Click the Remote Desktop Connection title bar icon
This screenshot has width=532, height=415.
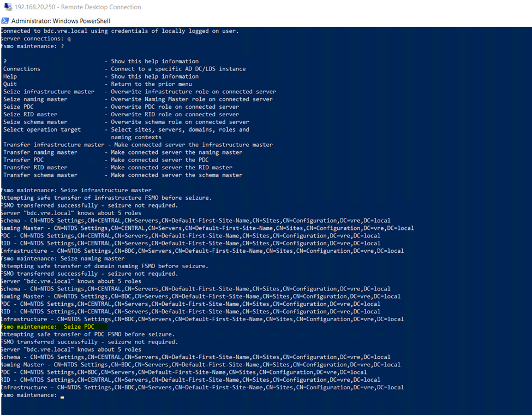6,7
